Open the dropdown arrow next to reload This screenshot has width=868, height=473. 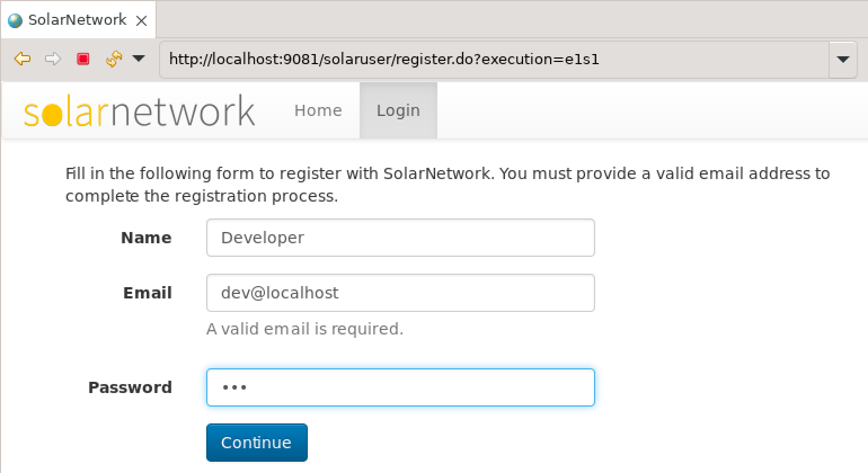[x=139, y=59]
